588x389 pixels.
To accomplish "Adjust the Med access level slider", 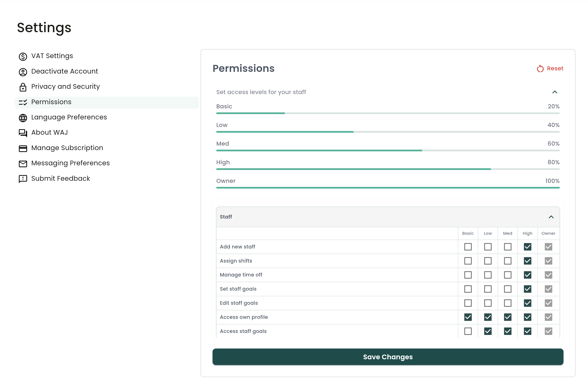I will (x=422, y=150).
